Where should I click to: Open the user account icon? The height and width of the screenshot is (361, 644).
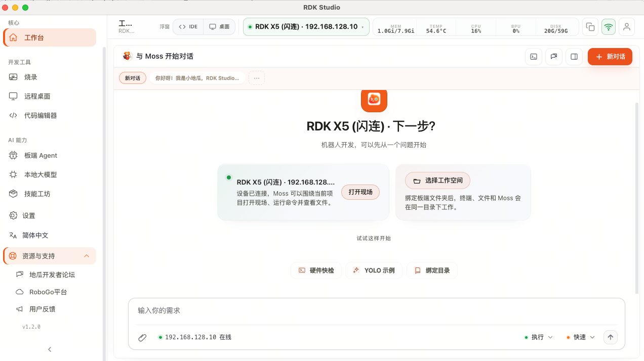pyautogui.click(x=627, y=27)
